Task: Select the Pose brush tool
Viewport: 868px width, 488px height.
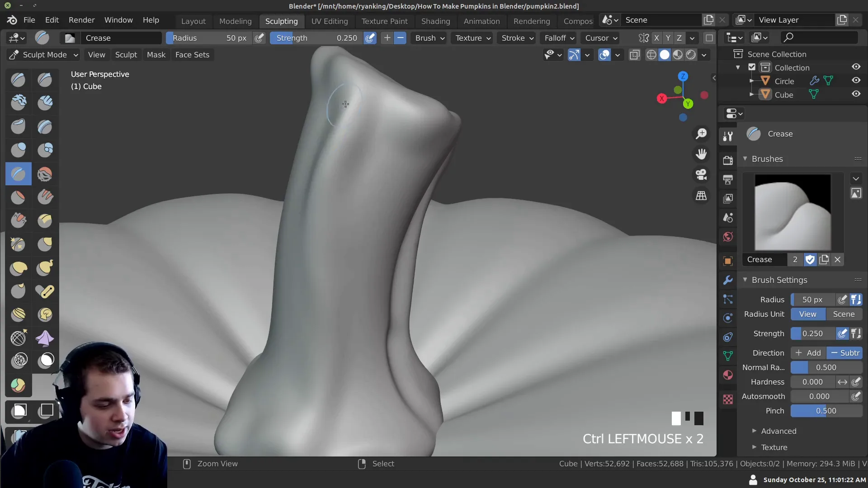Action: (x=45, y=291)
